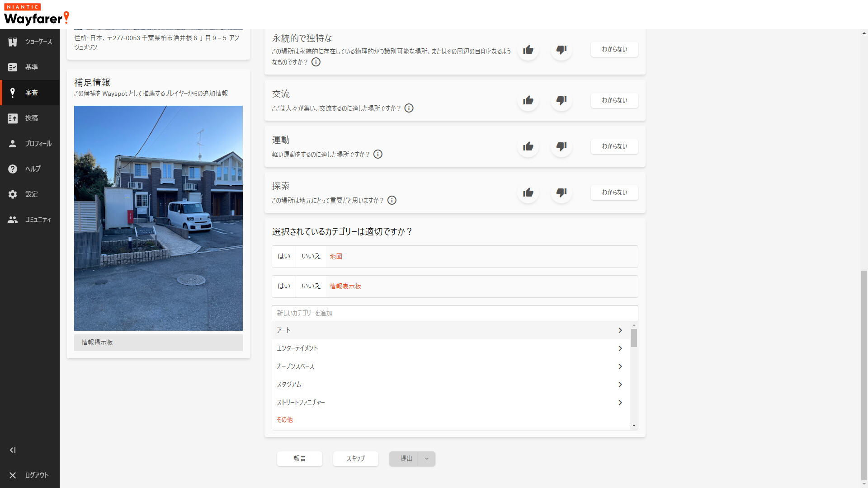Screen dimensions: 868x488
Task: Open the ヘルプ question mark icon
Action: point(13,169)
